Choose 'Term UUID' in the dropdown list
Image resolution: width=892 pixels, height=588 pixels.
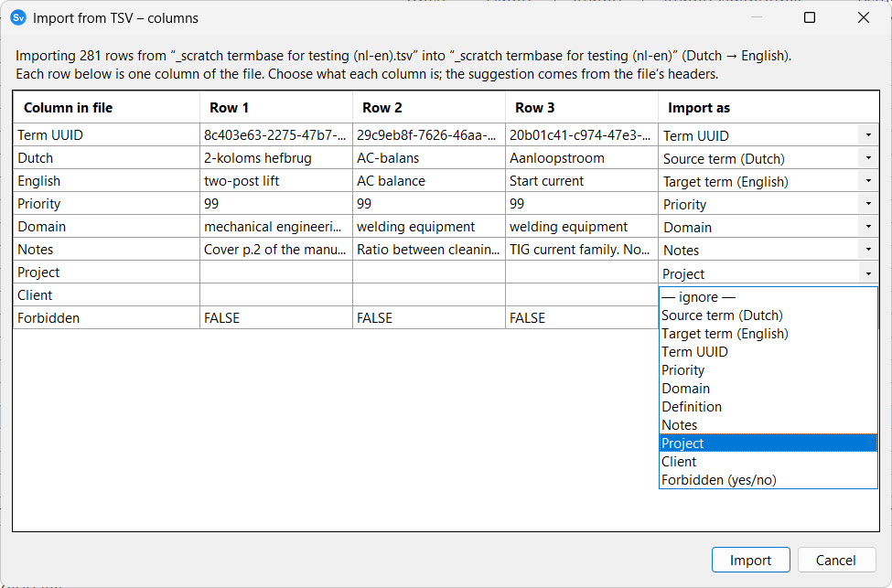(768, 351)
